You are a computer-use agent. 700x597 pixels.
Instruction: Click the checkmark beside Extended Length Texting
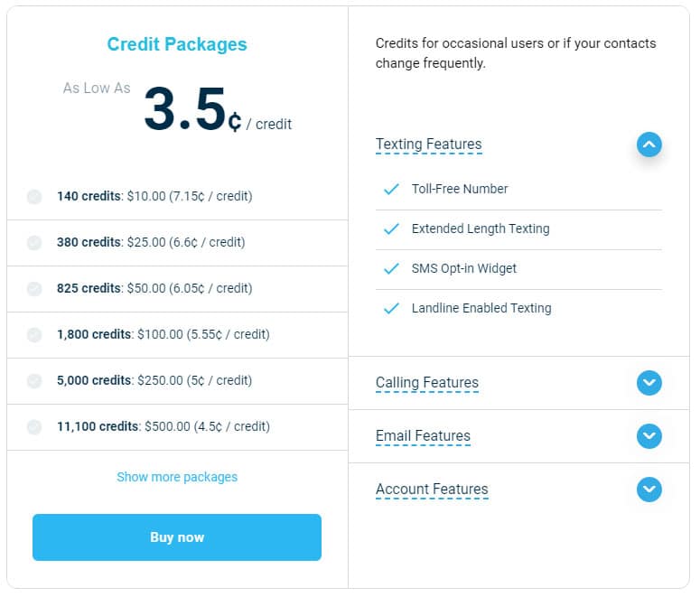391,229
